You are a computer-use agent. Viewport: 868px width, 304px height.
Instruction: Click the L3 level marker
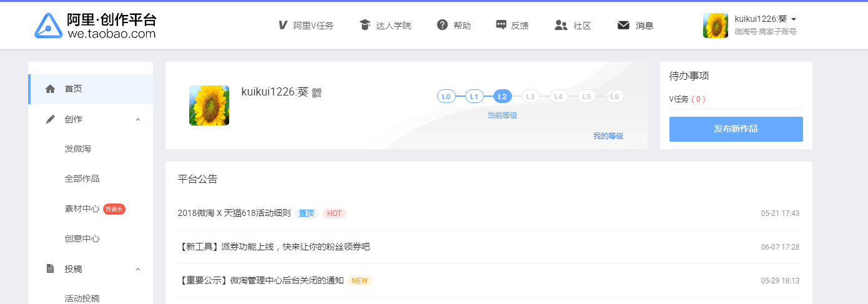click(x=530, y=97)
